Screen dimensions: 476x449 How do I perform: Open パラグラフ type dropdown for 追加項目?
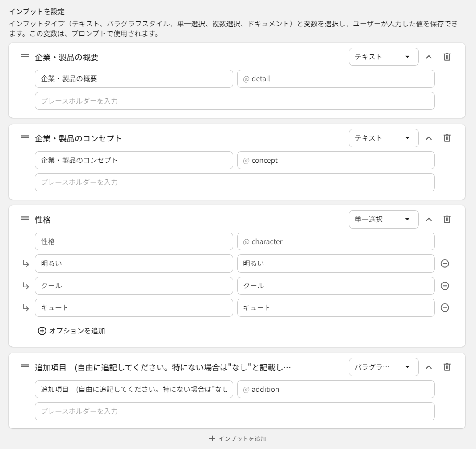383,367
